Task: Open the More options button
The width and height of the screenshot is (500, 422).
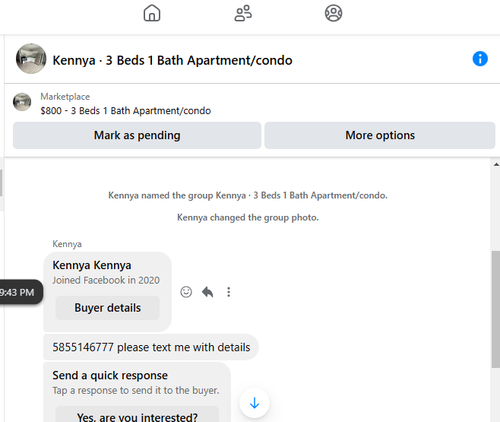Action: coord(380,135)
